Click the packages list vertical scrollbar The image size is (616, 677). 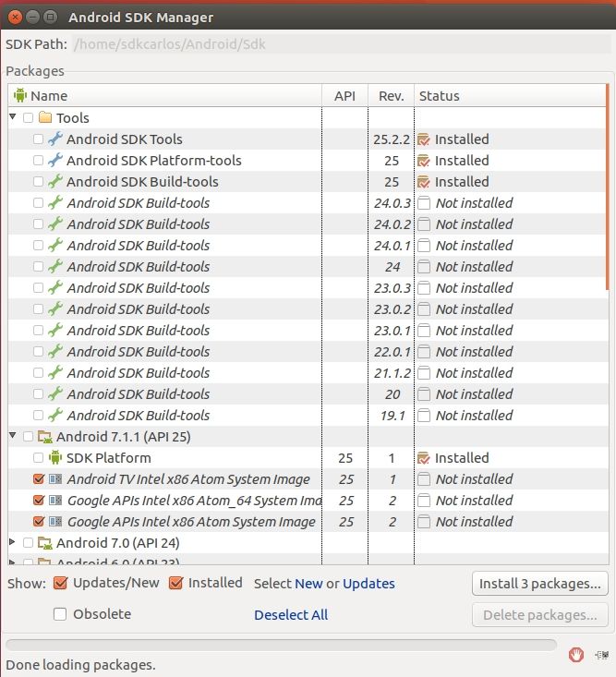click(x=607, y=187)
